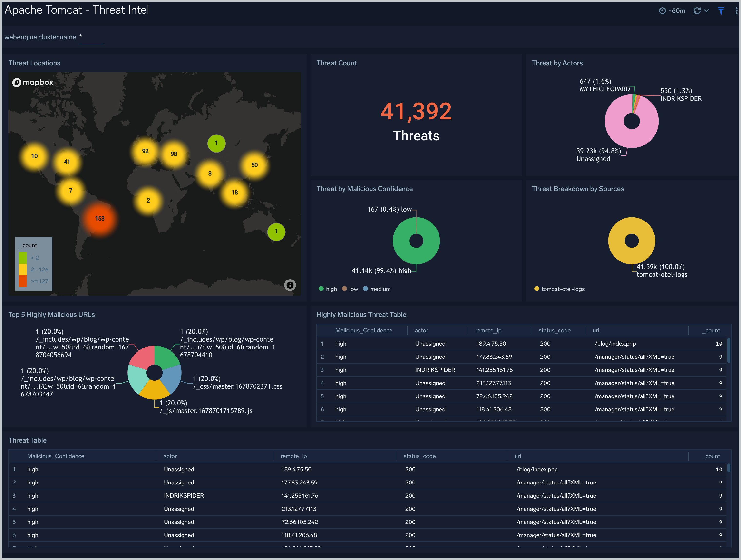Sort Highly Malicious table by status_code column
This screenshot has height=560, width=741.
tap(555, 330)
